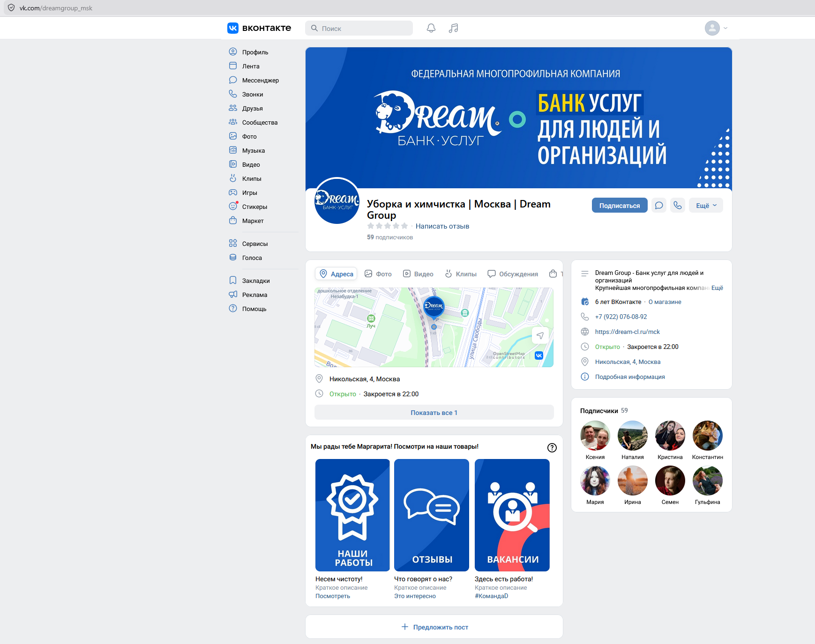The height and width of the screenshot is (644, 815).
Task: Open the Вакансии card thumbnail
Action: [x=512, y=515]
